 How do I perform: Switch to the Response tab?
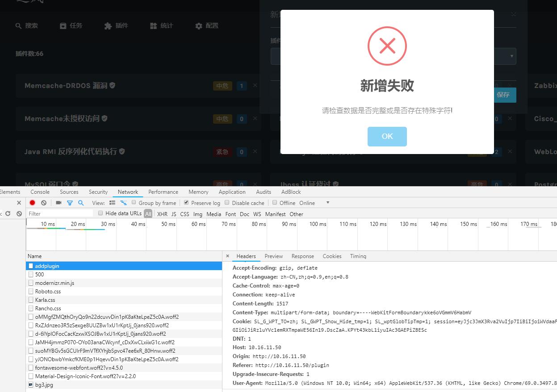pos(303,256)
